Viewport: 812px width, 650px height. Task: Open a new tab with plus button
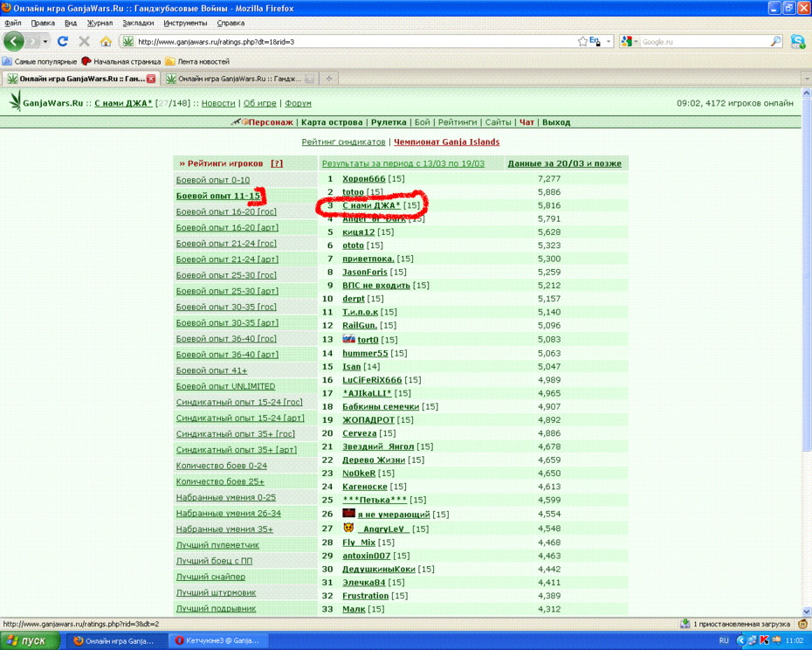[x=329, y=79]
